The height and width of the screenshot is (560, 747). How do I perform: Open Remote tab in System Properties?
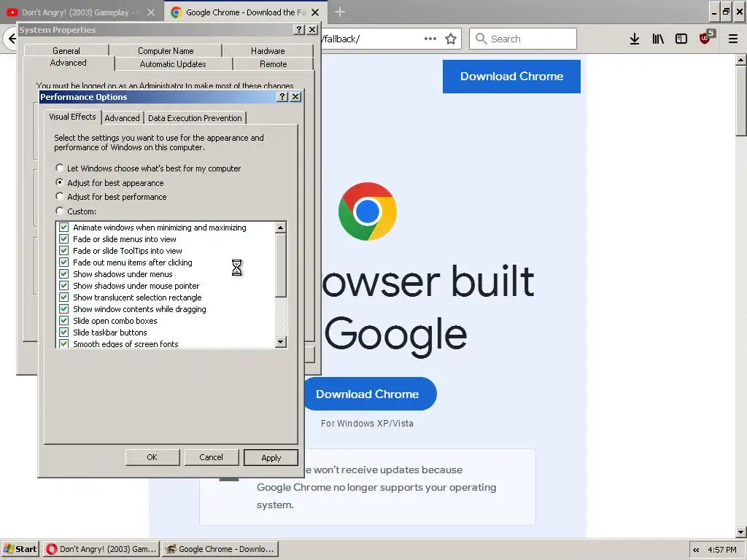point(274,64)
